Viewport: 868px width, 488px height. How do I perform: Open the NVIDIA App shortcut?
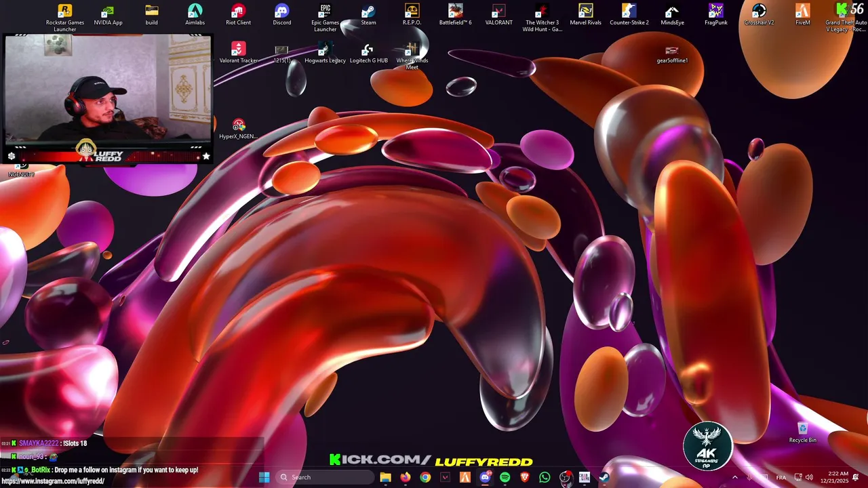pyautogui.click(x=108, y=15)
